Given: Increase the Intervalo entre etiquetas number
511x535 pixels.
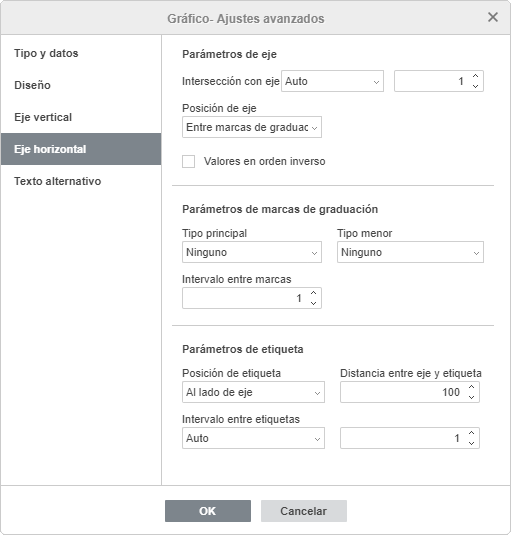Looking at the screenshot, I should pos(471,433).
